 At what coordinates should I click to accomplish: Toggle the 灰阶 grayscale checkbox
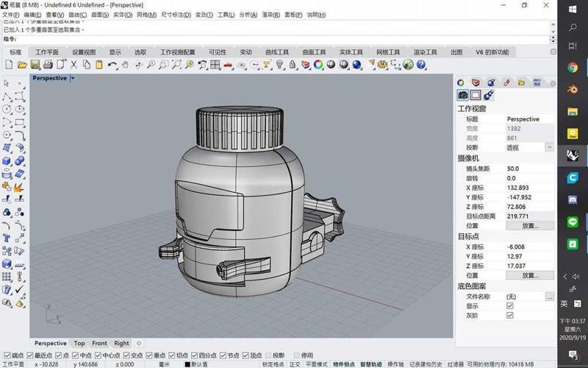pos(510,315)
